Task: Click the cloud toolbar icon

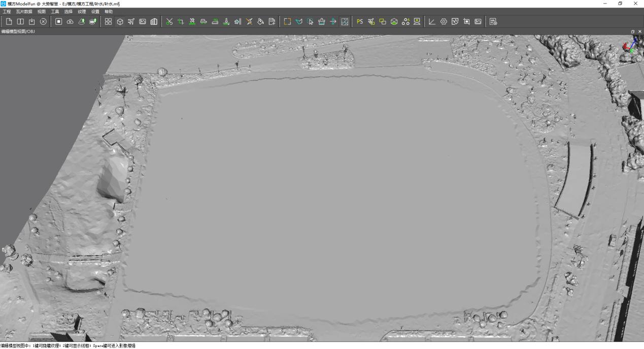Action: coord(71,21)
